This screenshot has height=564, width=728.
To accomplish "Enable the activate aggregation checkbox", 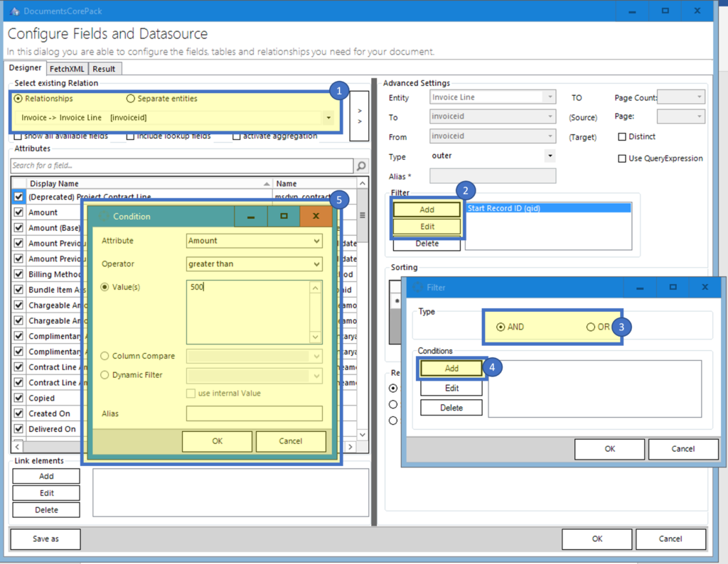I will [237, 136].
